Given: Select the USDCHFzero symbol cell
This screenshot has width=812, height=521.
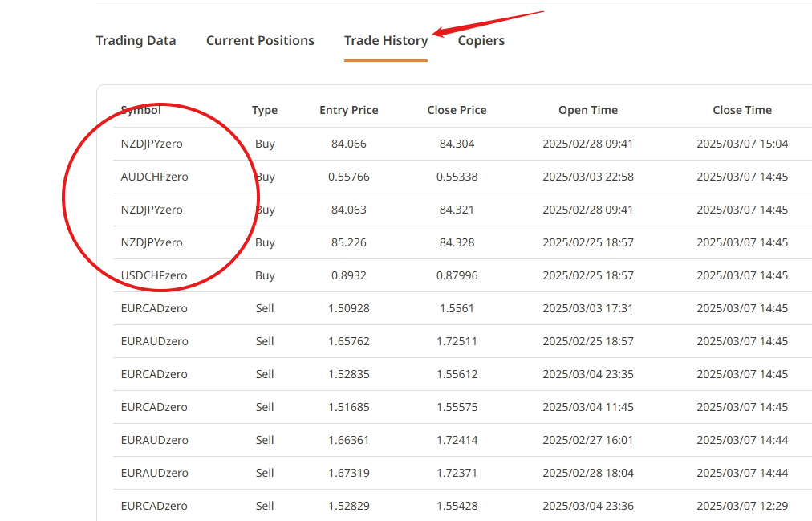Looking at the screenshot, I should [x=154, y=275].
